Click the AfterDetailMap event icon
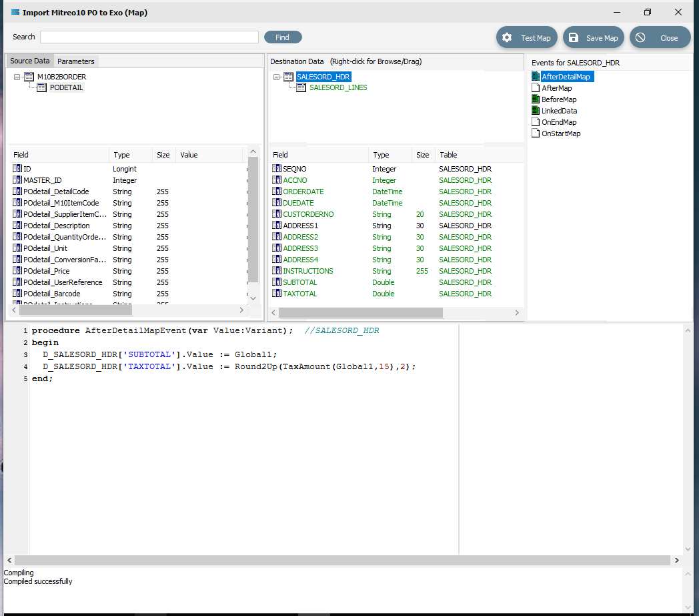The image size is (699, 616). pyautogui.click(x=536, y=77)
